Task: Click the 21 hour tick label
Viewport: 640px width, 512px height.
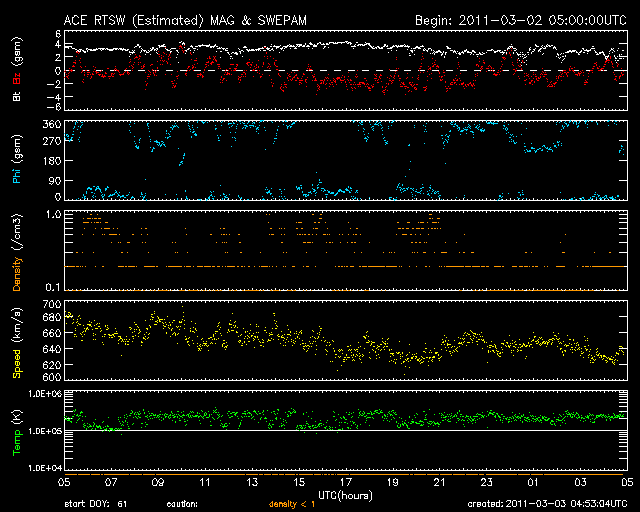Action: click(439, 482)
